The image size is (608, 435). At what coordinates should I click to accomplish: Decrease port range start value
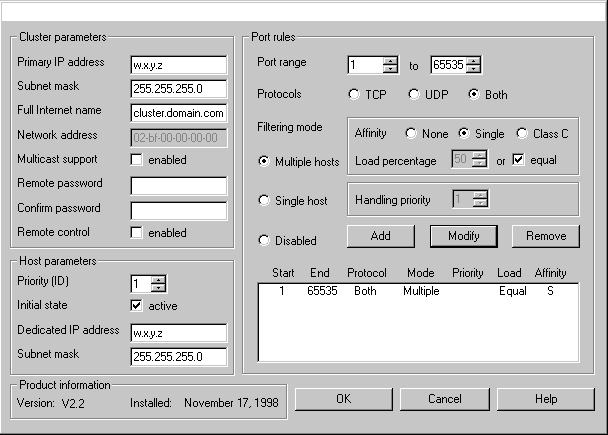coord(391,70)
